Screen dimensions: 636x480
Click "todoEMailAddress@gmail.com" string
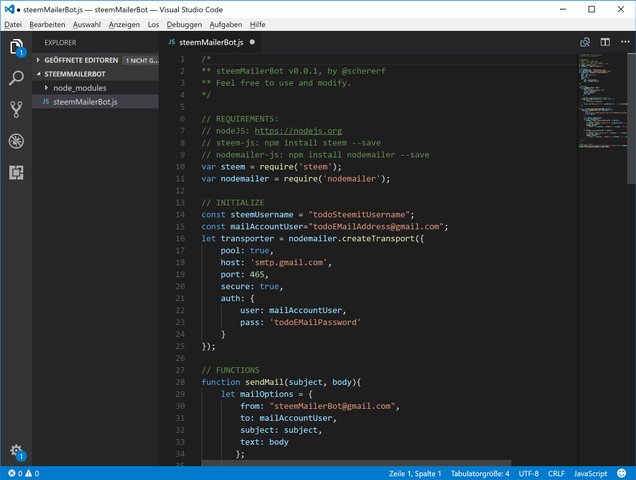[x=376, y=227]
